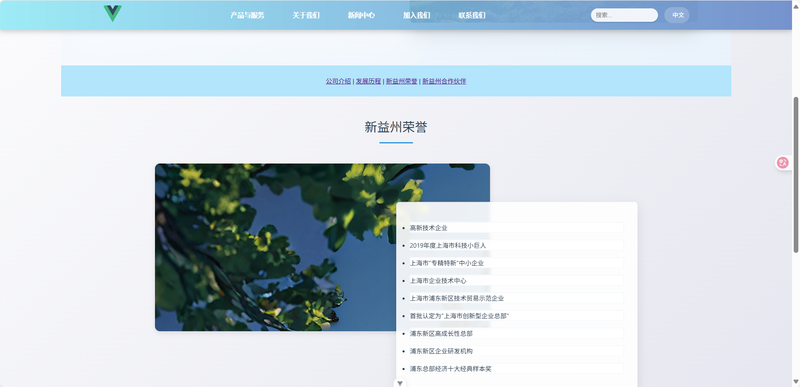This screenshot has width=800, height=387.
Task: Click scrollbar down arrow at bottom right
Action: click(795, 382)
